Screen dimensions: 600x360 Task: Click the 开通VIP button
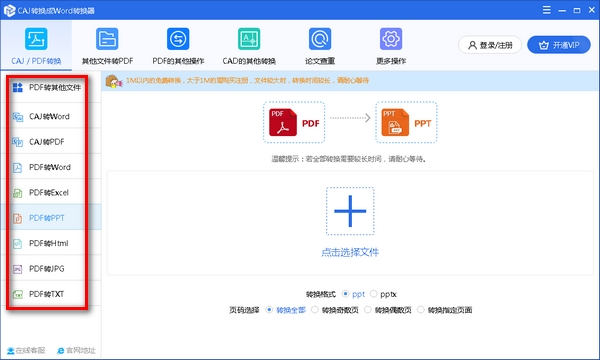pyautogui.click(x=559, y=45)
